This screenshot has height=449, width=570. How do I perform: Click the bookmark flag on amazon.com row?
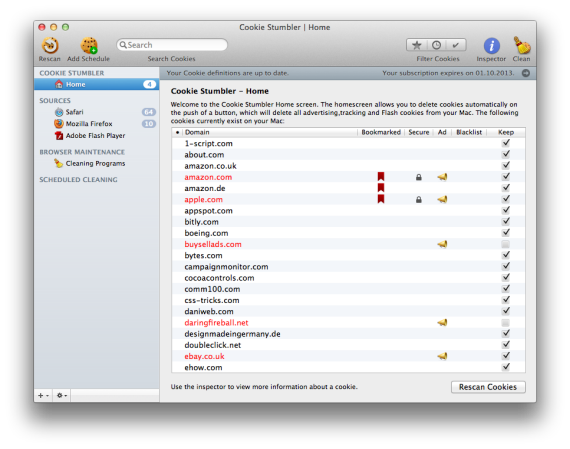click(x=381, y=177)
